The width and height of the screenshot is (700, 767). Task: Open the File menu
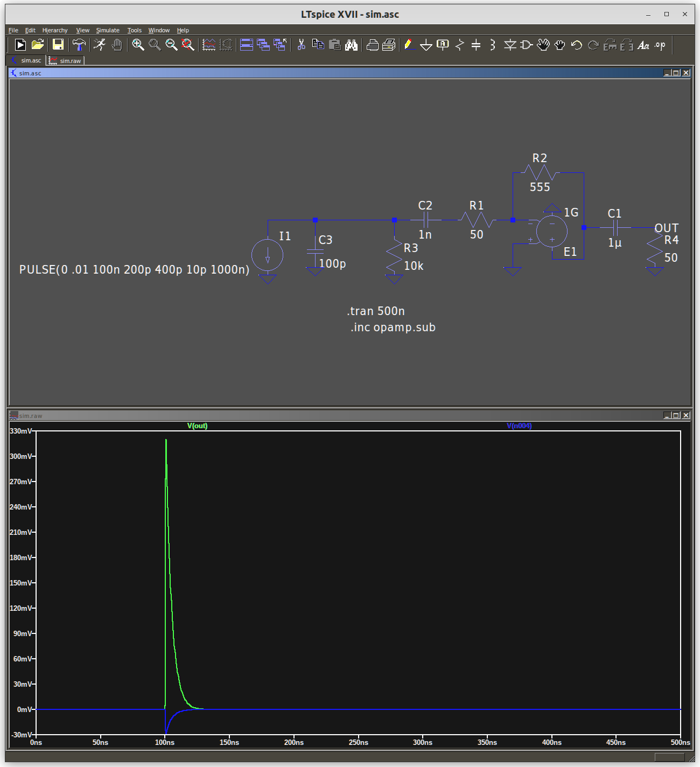point(13,30)
